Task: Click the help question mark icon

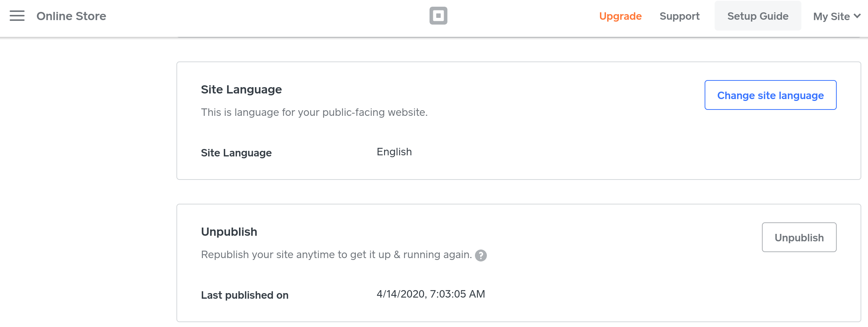Action: (481, 255)
